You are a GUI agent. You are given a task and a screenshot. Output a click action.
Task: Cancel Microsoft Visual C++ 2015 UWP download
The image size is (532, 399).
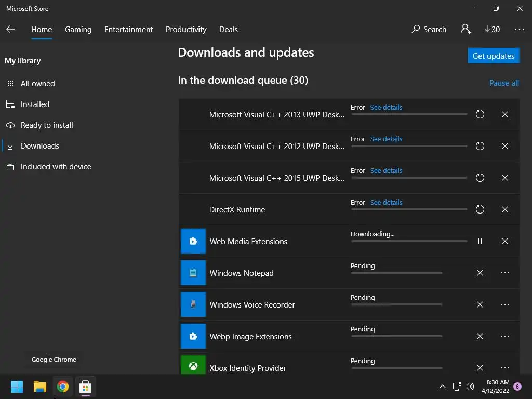[505, 178]
